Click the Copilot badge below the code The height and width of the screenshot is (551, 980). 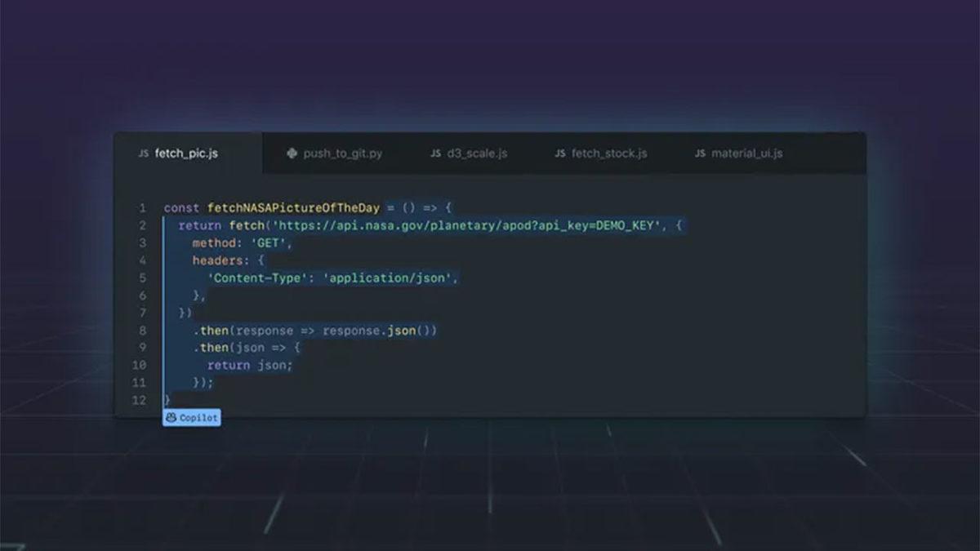pyautogui.click(x=191, y=417)
